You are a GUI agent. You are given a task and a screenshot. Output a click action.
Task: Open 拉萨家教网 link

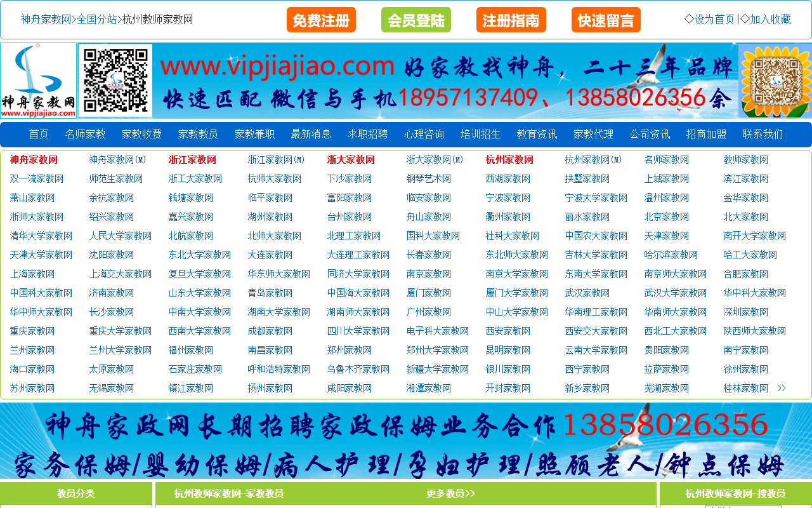(x=667, y=369)
